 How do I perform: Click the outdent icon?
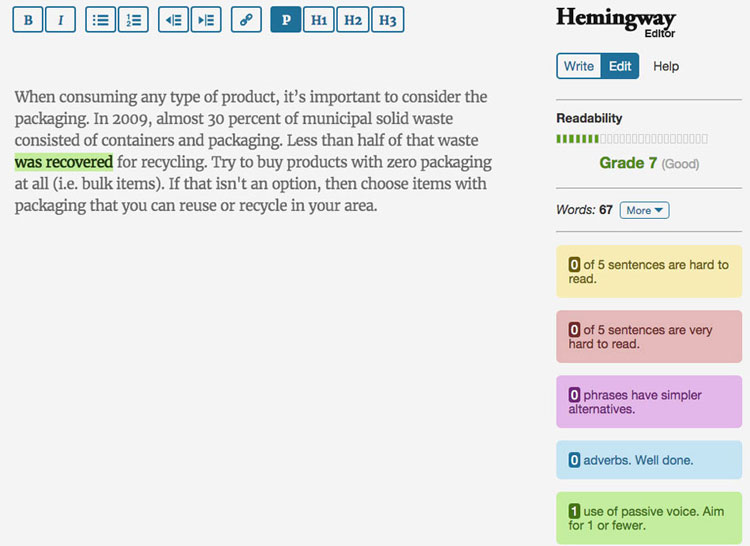point(173,20)
